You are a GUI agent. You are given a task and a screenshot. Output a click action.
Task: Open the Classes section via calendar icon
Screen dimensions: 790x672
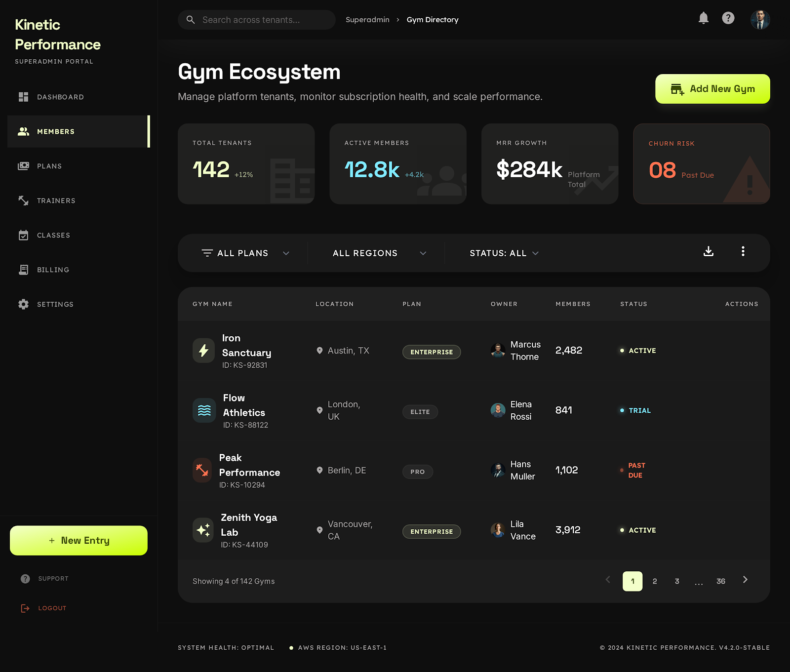click(x=23, y=235)
